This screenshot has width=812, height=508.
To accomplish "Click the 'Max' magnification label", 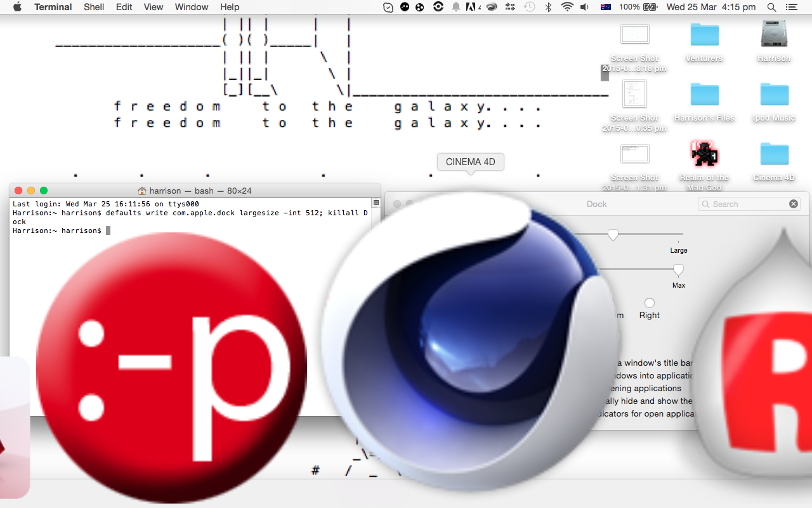I will tap(679, 285).
